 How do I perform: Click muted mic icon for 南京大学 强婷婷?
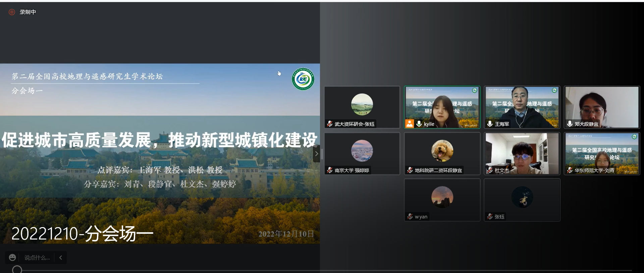(330, 170)
